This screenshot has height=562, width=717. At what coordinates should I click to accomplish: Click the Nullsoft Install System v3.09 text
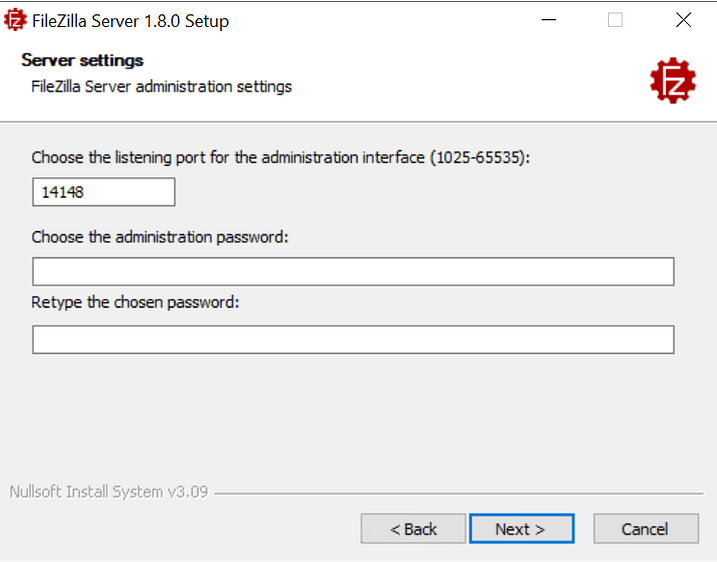pos(109,492)
